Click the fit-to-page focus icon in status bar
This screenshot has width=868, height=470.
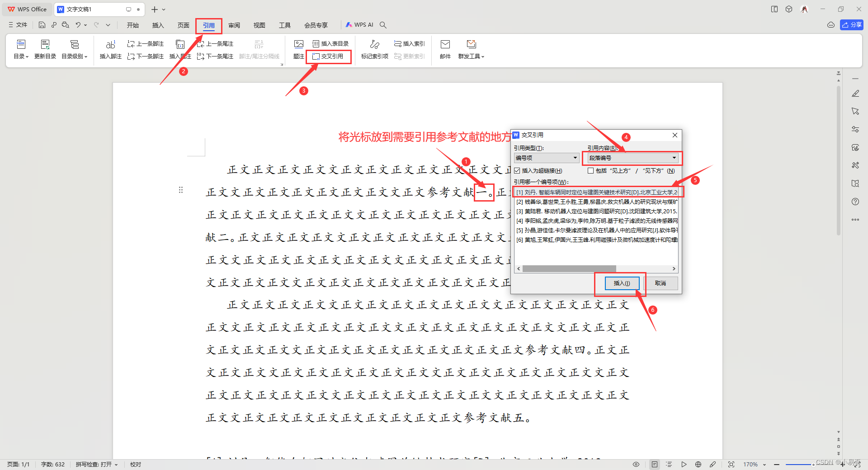point(731,464)
